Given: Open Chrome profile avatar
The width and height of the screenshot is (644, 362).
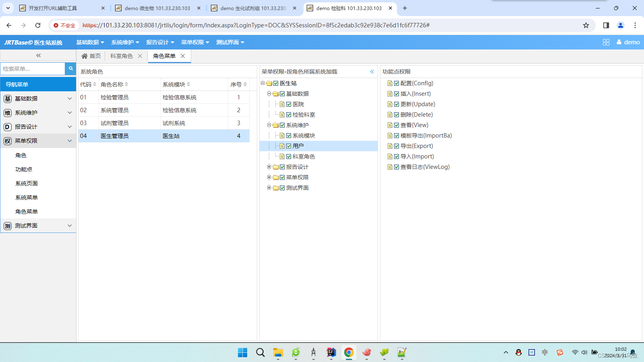Looking at the screenshot, I should 621,25.
